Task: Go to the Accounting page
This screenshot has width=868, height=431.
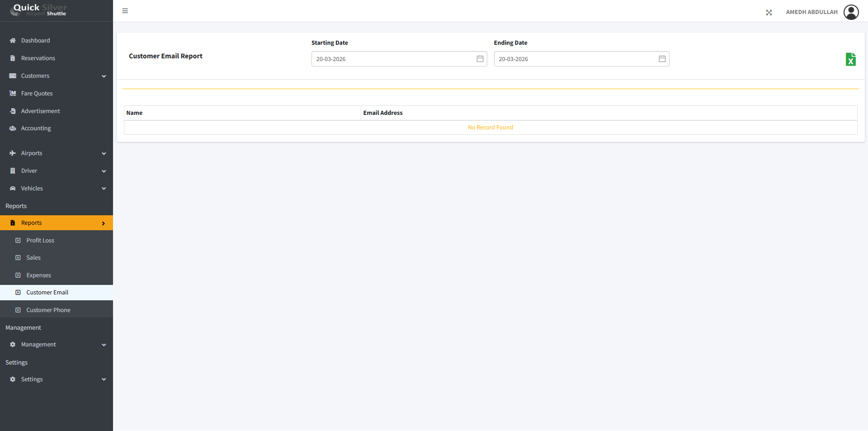Action: coord(36,128)
